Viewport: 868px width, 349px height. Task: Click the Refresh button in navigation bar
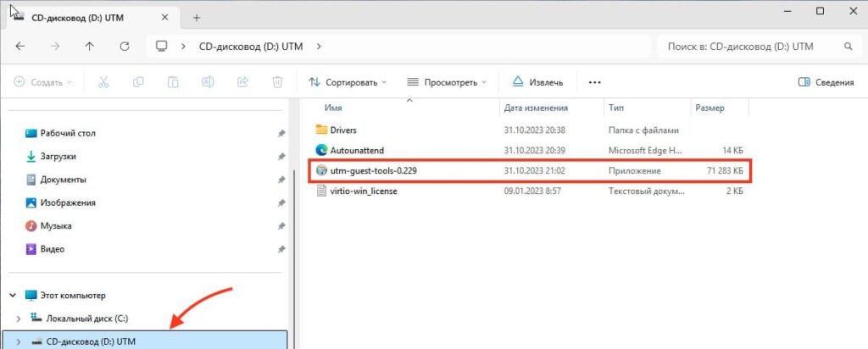pos(125,47)
